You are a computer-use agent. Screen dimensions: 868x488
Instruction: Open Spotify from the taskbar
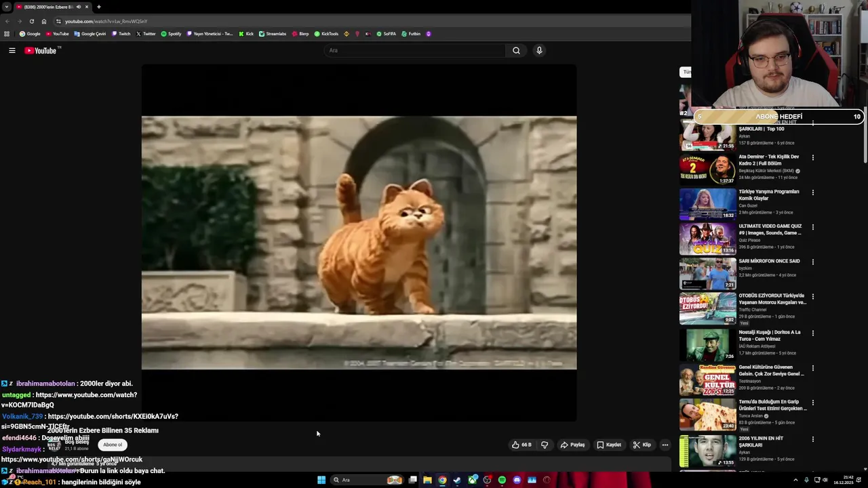pos(502,480)
